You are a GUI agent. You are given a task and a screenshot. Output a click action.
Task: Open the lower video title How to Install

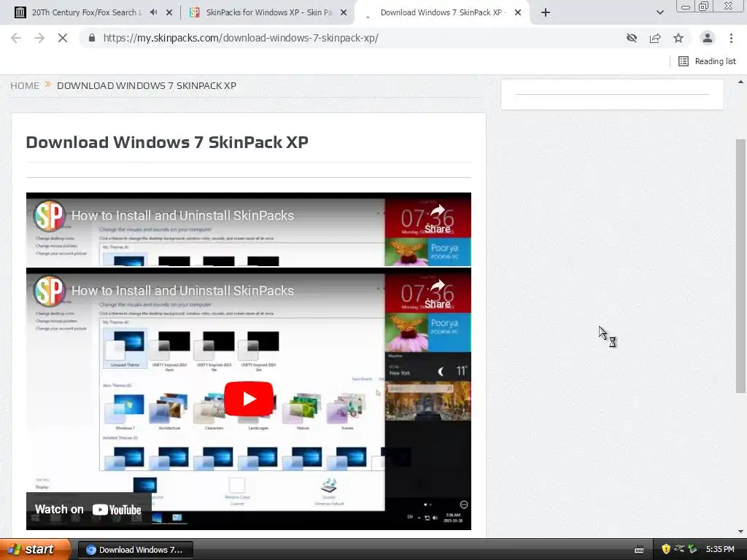182,291
